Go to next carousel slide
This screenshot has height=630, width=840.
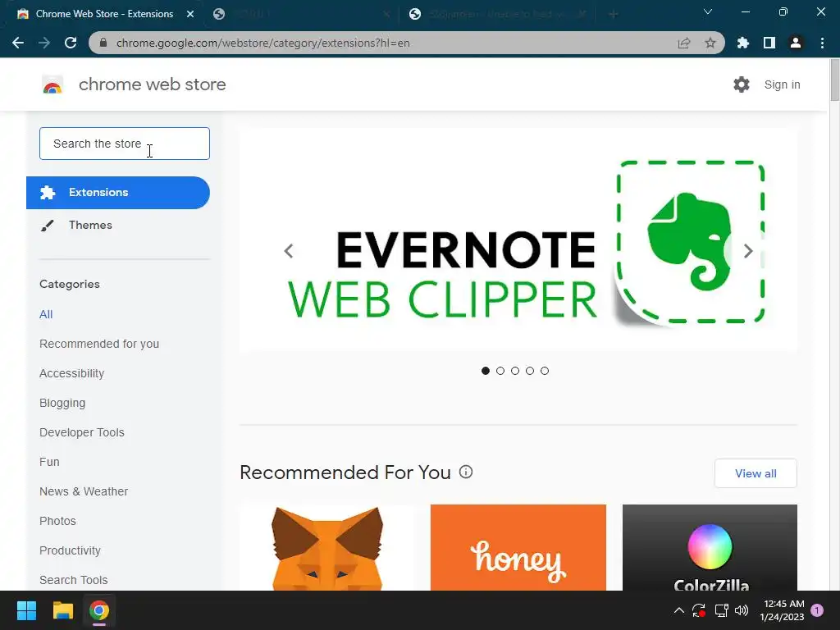coord(748,251)
